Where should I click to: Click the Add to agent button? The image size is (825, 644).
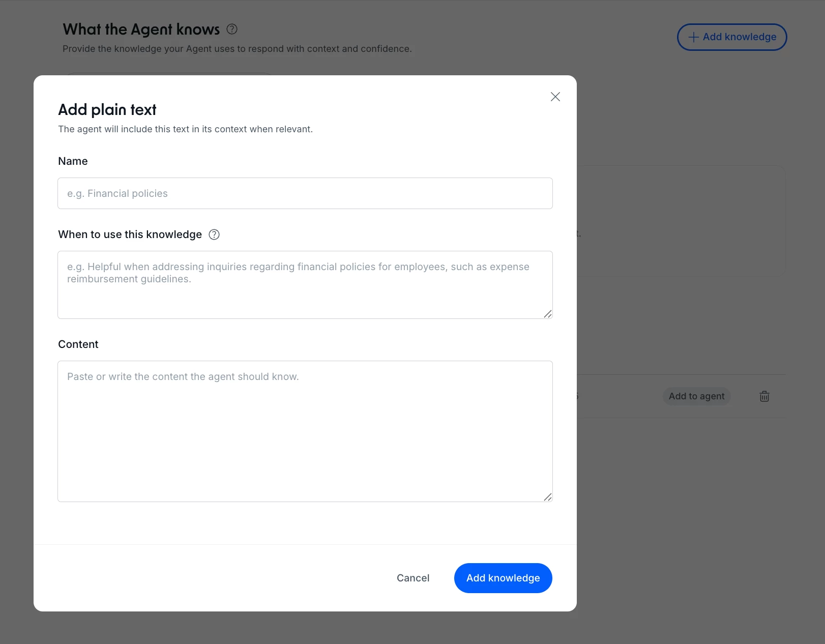pyautogui.click(x=696, y=396)
